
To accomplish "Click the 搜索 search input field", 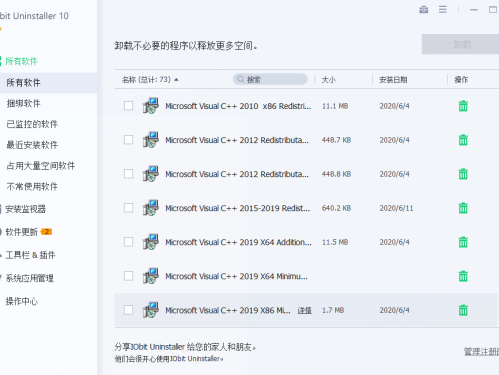I will point(270,79).
